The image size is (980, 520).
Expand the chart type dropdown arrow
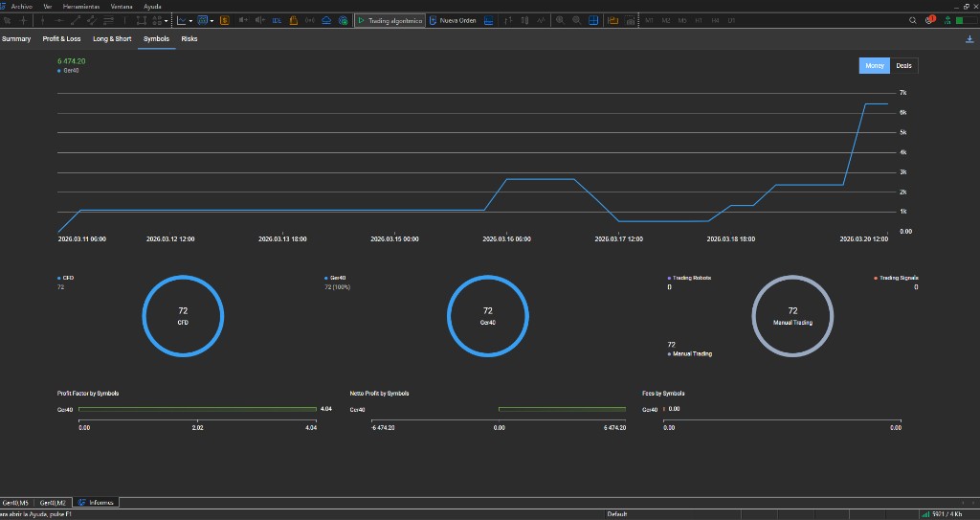pos(190,20)
